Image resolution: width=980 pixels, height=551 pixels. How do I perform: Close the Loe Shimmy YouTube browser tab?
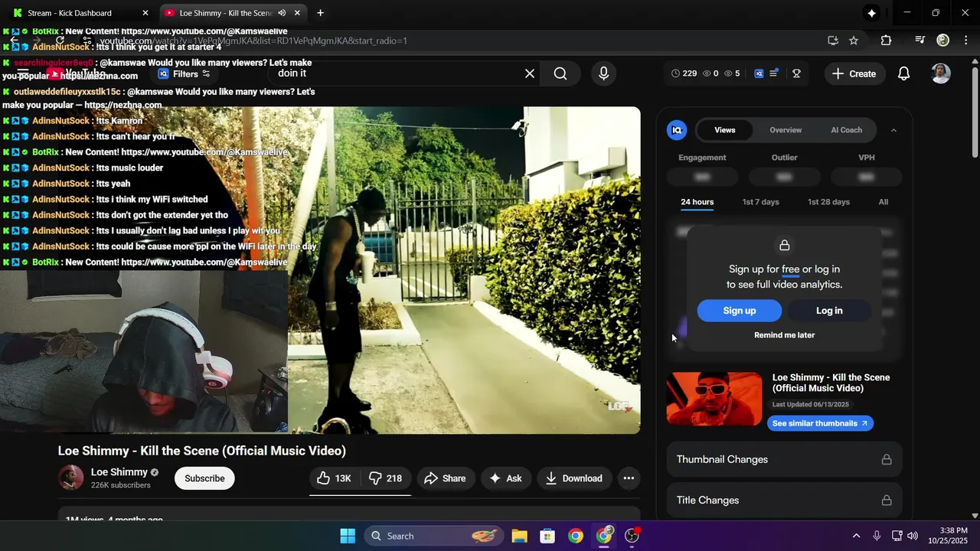pos(297,13)
